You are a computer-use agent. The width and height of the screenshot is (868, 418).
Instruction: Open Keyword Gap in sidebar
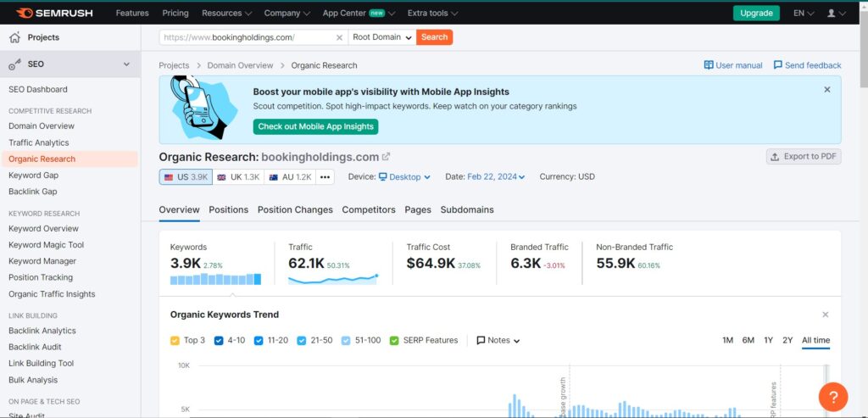(33, 176)
